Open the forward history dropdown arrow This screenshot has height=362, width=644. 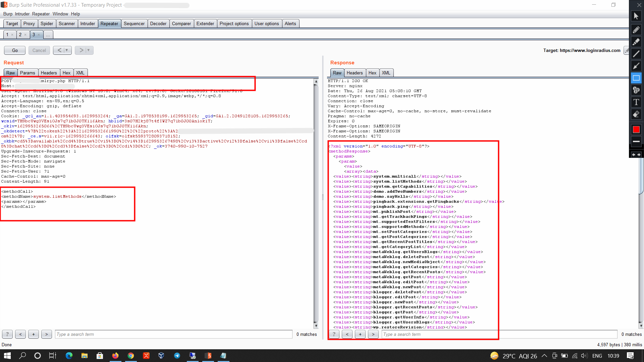click(x=89, y=50)
